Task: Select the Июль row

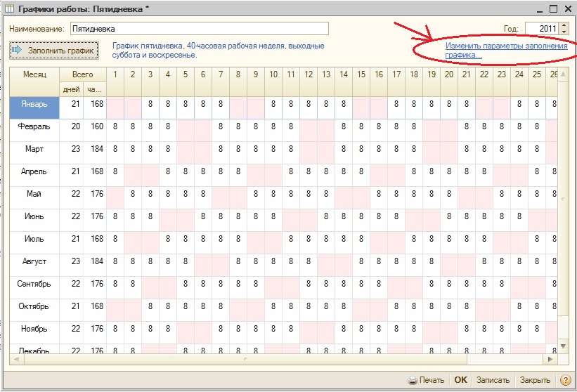Action: coord(34,242)
